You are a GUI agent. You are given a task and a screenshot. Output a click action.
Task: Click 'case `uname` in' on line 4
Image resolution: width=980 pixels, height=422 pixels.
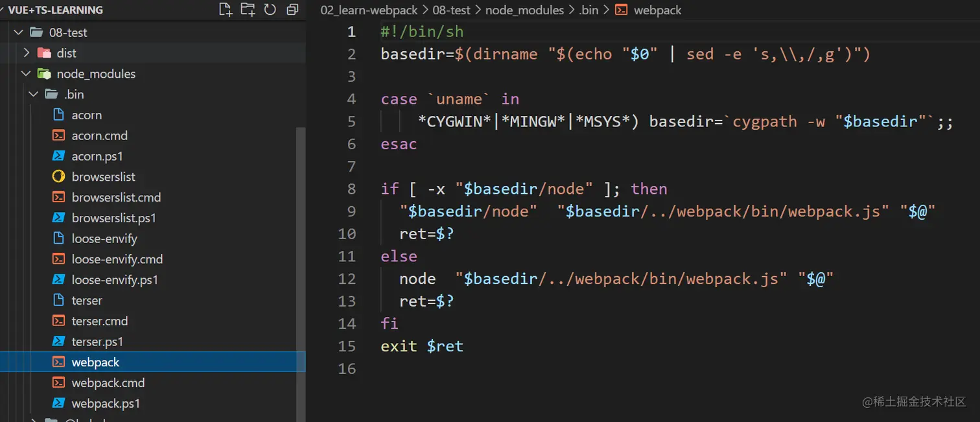pos(450,99)
